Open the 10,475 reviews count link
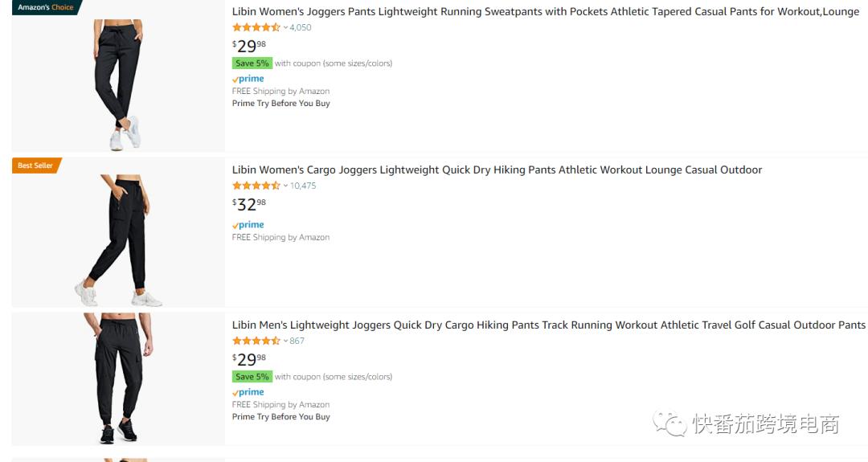Screen dimensions: 868x462 pyautogui.click(x=303, y=186)
